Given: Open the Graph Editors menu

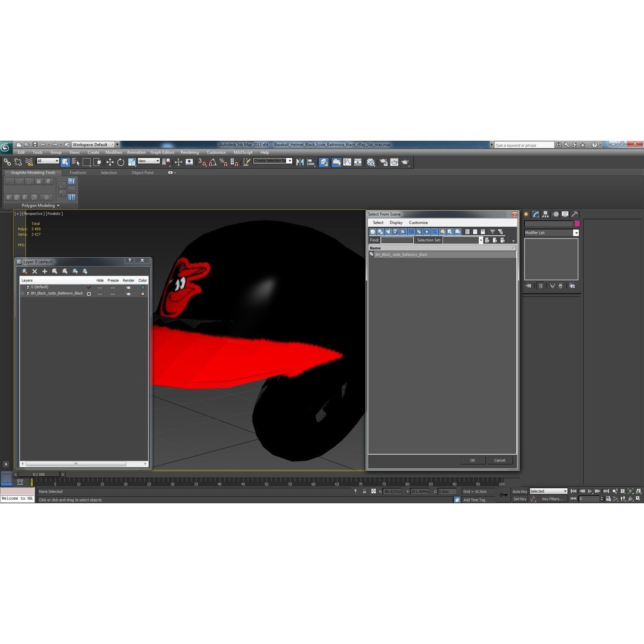Looking at the screenshot, I should (162, 153).
